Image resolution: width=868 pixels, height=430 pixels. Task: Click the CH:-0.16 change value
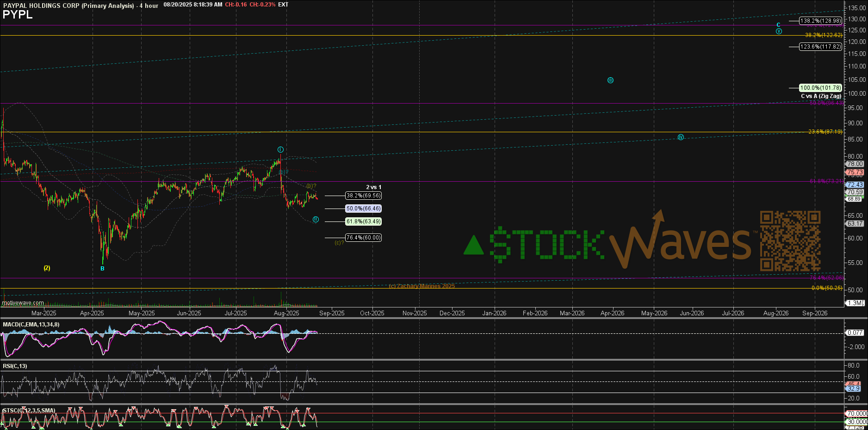pyautogui.click(x=236, y=5)
